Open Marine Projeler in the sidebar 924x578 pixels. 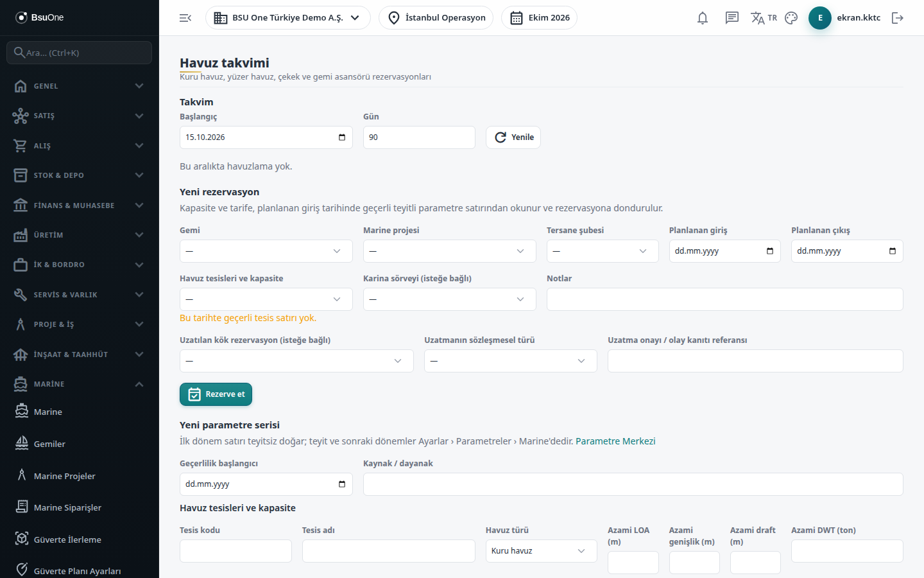80,476
